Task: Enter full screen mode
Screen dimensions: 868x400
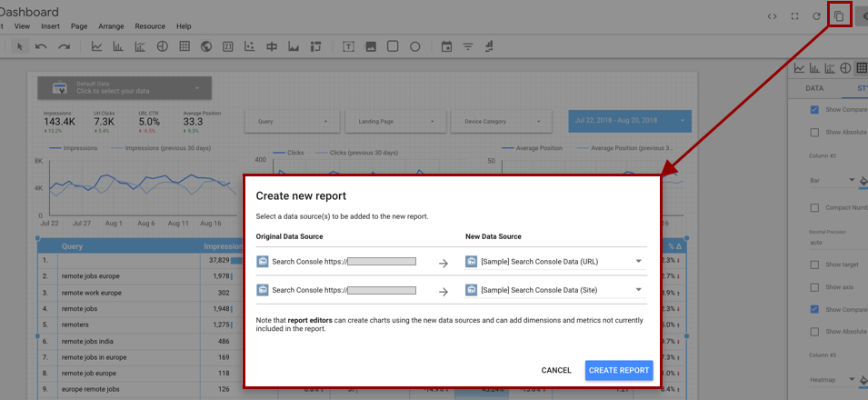Action: [x=795, y=16]
